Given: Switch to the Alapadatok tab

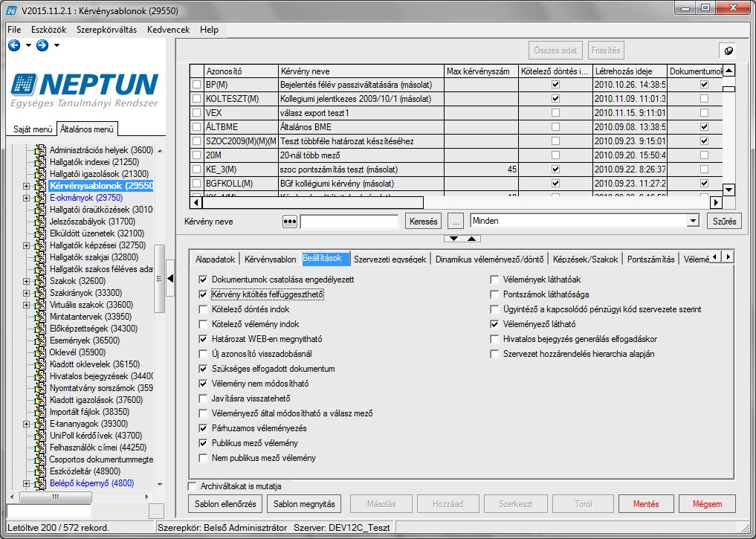Looking at the screenshot, I should (x=215, y=259).
